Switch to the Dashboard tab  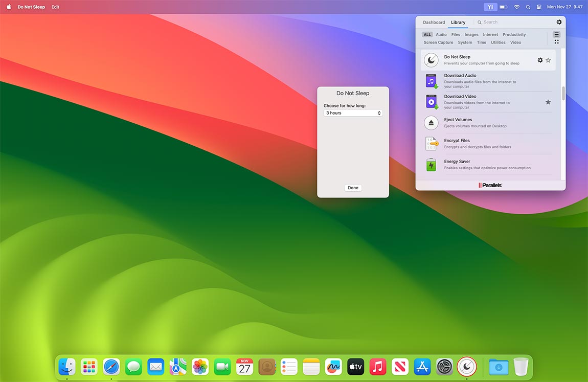point(434,23)
